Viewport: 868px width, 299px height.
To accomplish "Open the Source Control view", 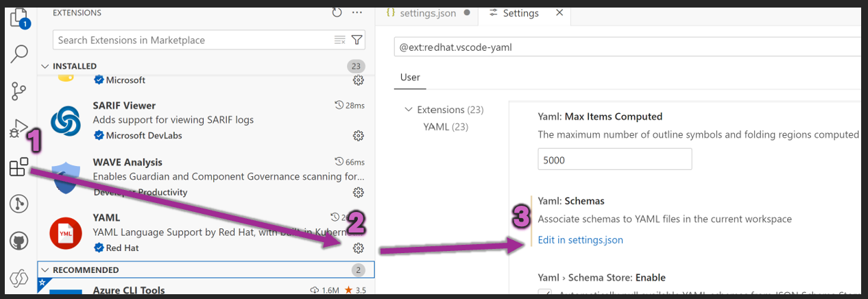I will click(x=19, y=91).
